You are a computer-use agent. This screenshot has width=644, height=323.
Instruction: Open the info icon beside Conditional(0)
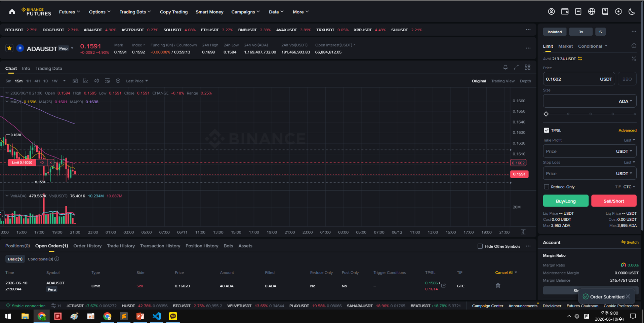coord(57,259)
